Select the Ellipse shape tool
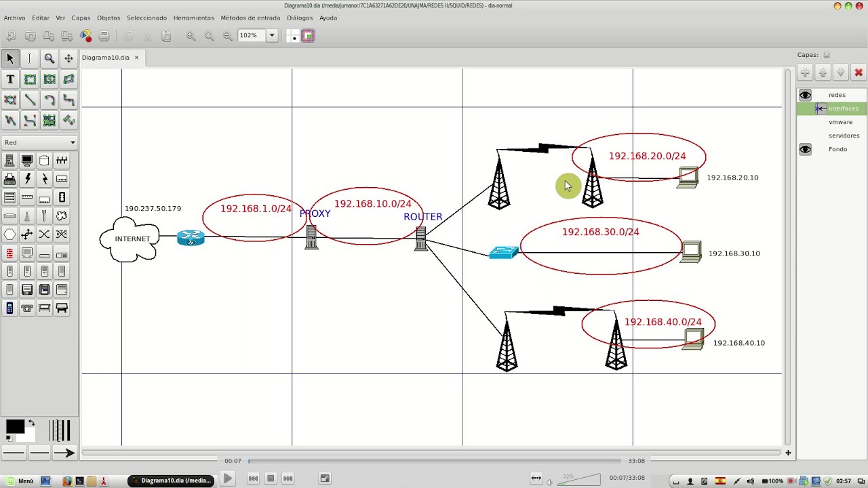The width and height of the screenshot is (868, 488). (50, 79)
